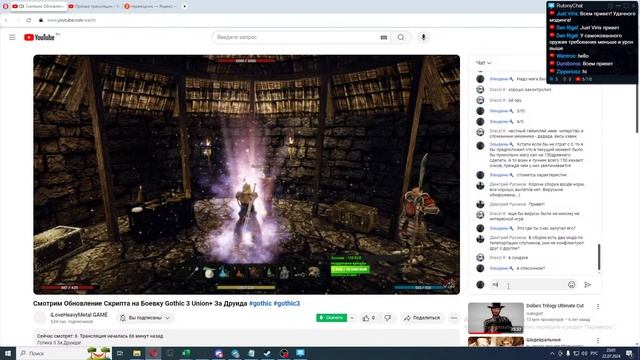Show hidden system tray icons
640x360 pixels.
click(552, 353)
